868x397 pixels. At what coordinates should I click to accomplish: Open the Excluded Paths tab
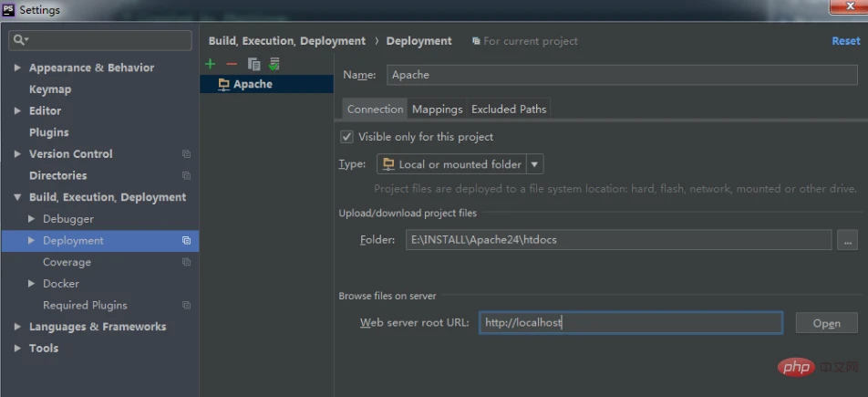pyautogui.click(x=509, y=110)
